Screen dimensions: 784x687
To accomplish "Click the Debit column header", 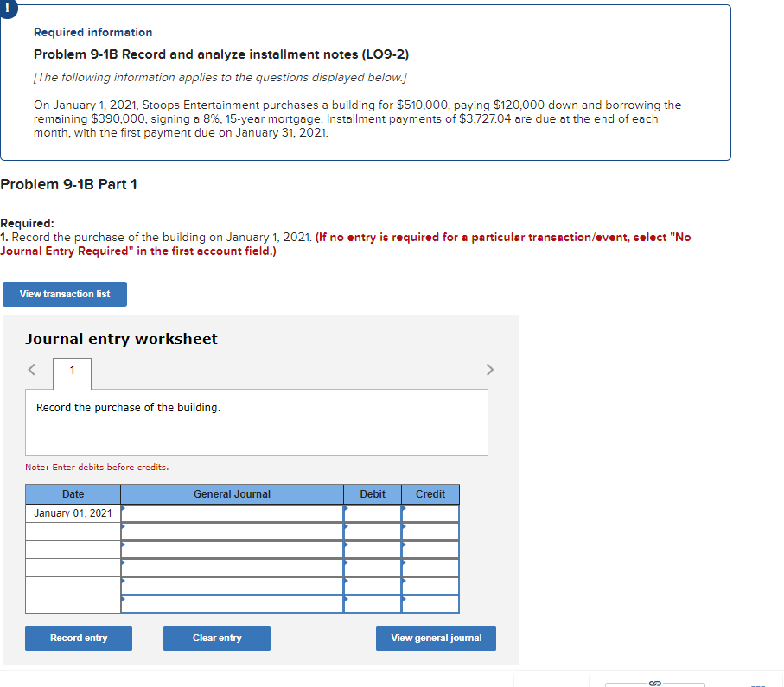I will (373, 494).
